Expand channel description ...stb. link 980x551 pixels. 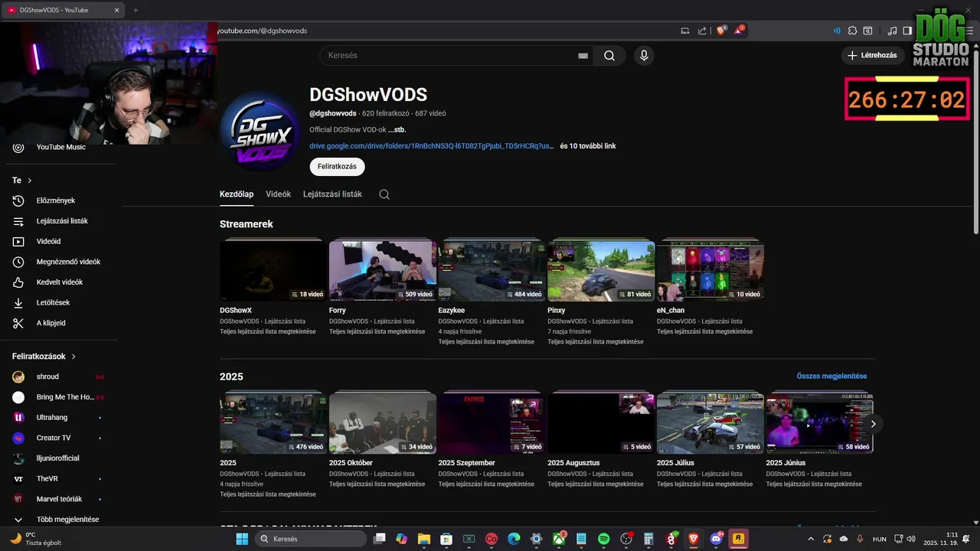[x=397, y=129]
